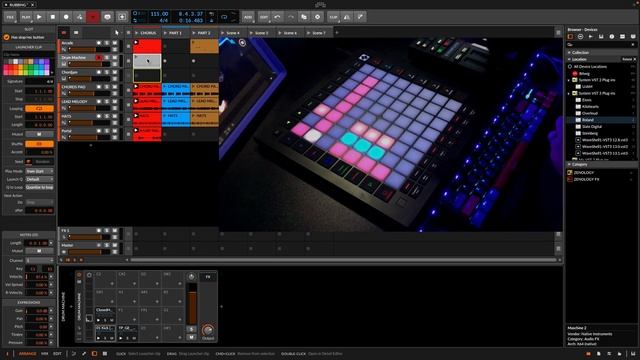The image size is (640, 360).
Task: Click the diagonal arrows icon after CLIP
Action: (360, 17)
